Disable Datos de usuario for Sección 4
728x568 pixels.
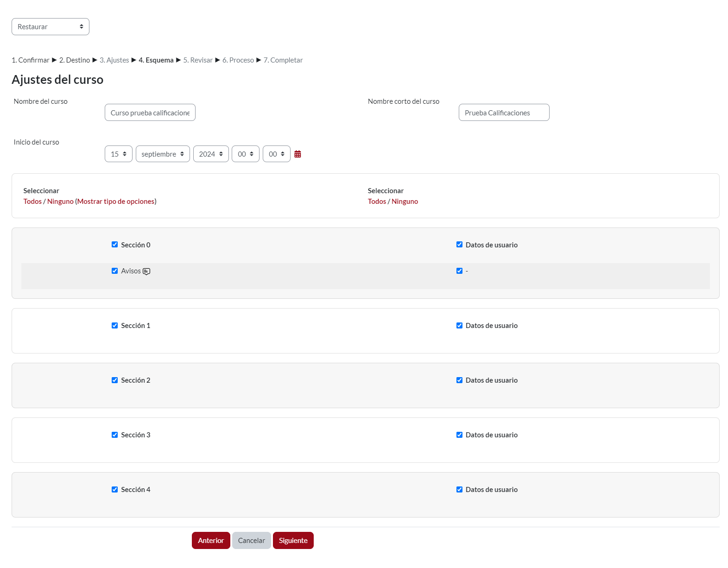coord(459,490)
